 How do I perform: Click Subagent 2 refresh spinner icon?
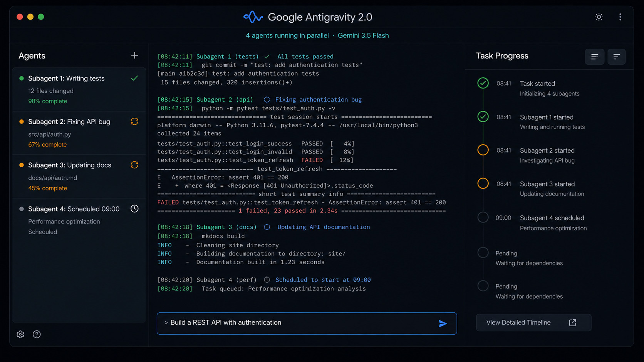(x=134, y=122)
